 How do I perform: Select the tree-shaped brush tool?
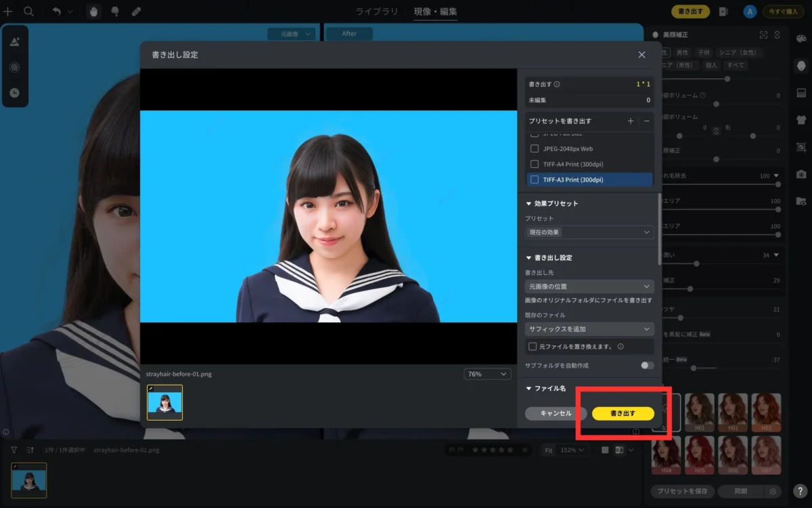click(115, 12)
